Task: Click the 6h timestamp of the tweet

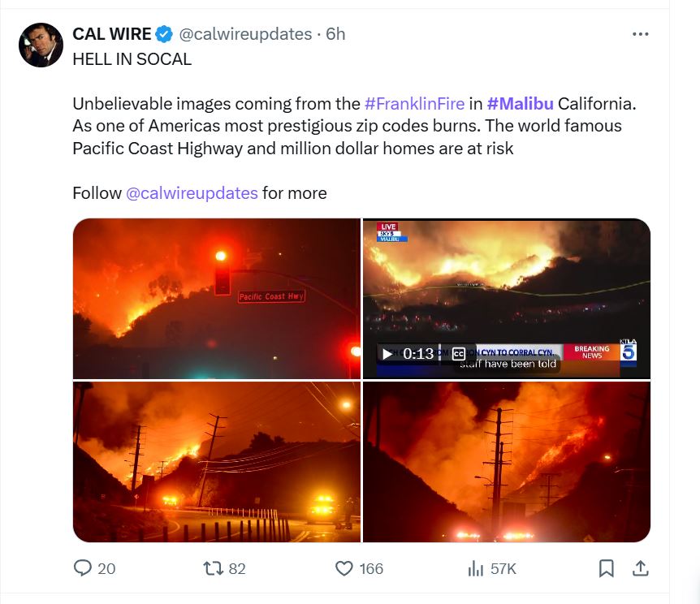Action: click(x=335, y=34)
